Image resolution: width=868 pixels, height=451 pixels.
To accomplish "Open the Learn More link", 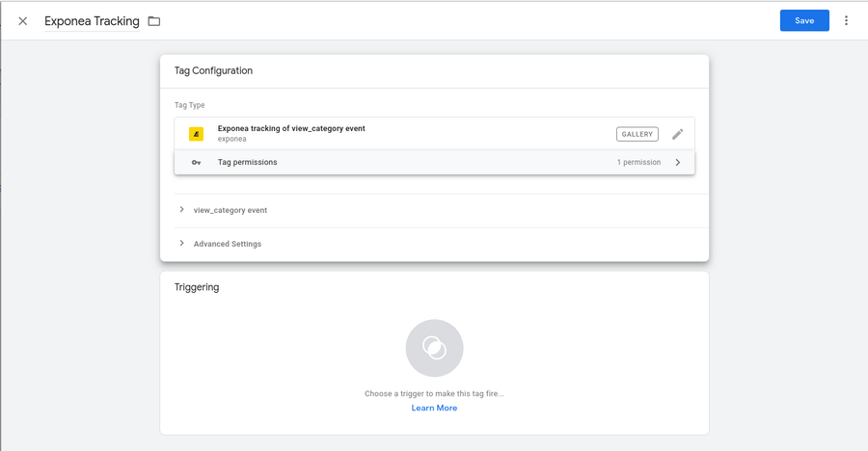I will click(x=434, y=408).
